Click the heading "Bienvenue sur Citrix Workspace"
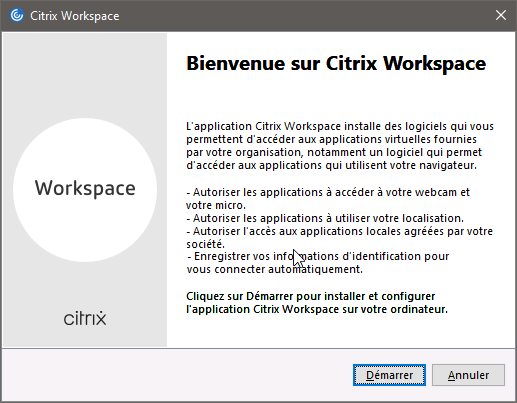Image resolution: width=517 pixels, height=403 pixels. 336,63
